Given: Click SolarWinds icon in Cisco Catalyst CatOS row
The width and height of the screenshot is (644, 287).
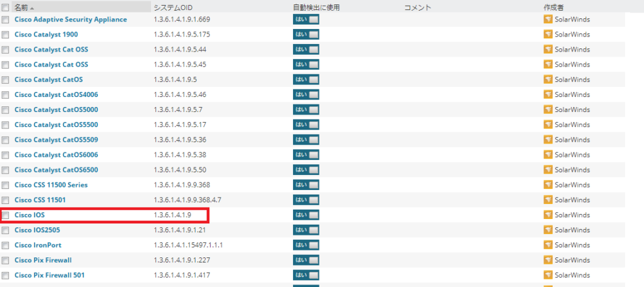Looking at the screenshot, I should click(548, 79).
